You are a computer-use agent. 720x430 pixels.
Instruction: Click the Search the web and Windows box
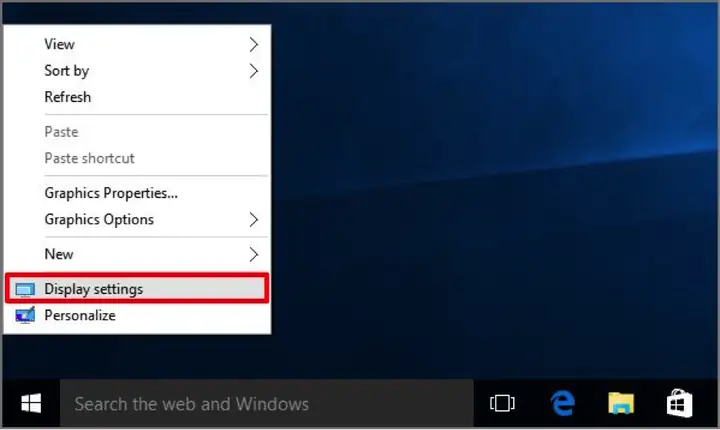point(267,403)
